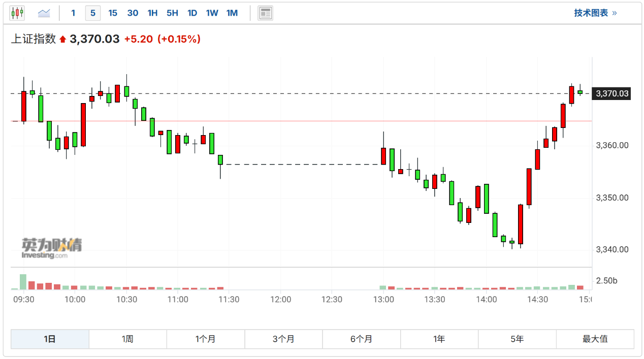Viewport: 644px width, 359px height.
Task: Select the 1W interval
Action: click(212, 13)
